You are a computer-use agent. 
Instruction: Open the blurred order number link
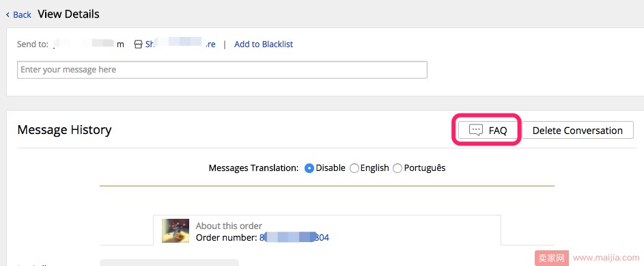[x=294, y=238]
